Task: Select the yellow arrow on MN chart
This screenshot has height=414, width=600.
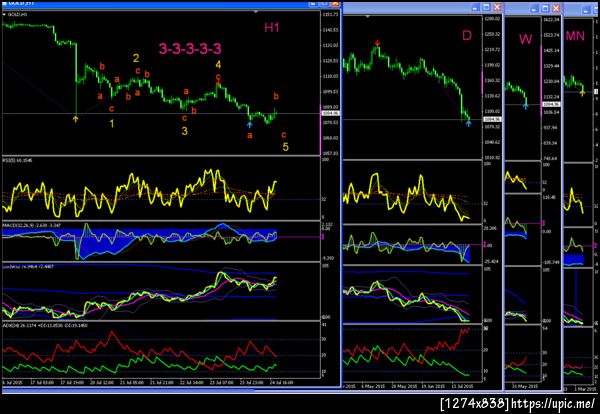Action: click(582, 93)
